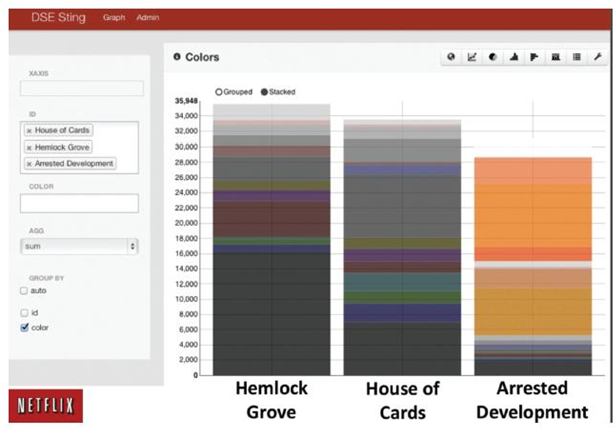Click the DSE Sting brand link
Image resolution: width=615 pixels, height=431 pixels.
pos(58,18)
